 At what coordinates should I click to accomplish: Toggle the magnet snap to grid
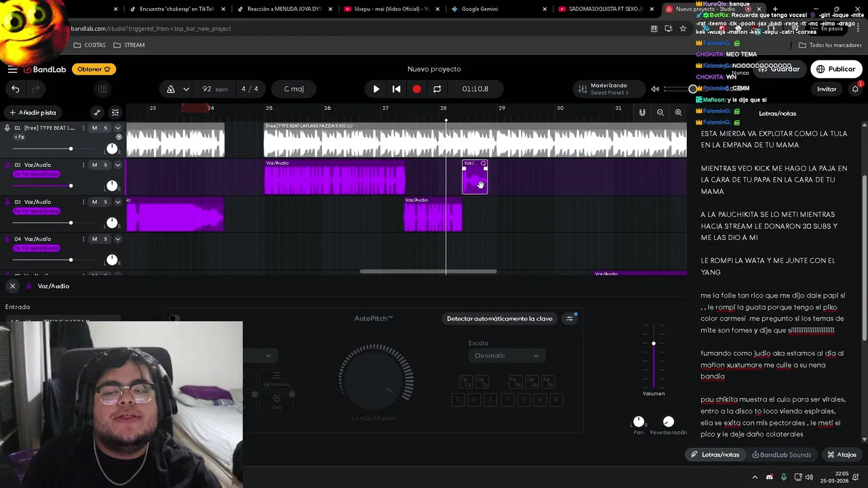(x=642, y=113)
